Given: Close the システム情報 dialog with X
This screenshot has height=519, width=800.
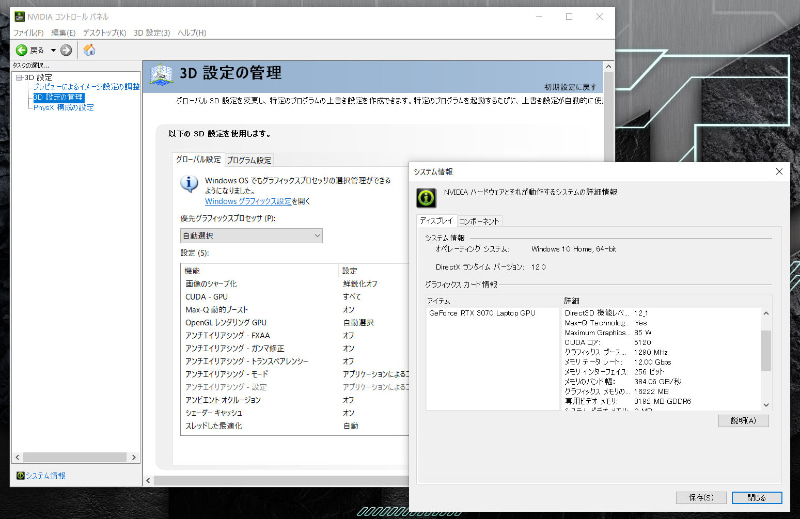Looking at the screenshot, I should (779, 171).
